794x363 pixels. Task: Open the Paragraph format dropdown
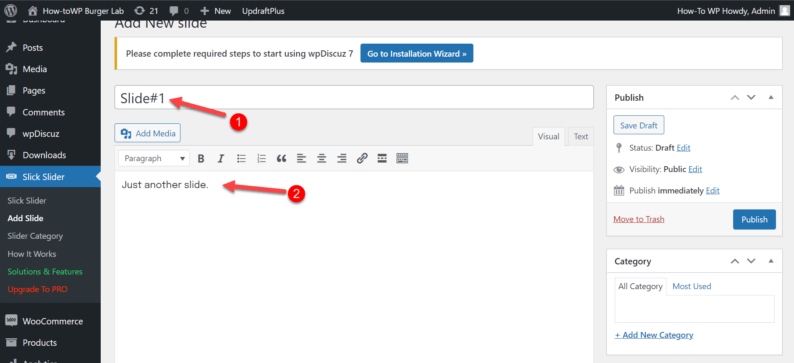click(x=154, y=158)
